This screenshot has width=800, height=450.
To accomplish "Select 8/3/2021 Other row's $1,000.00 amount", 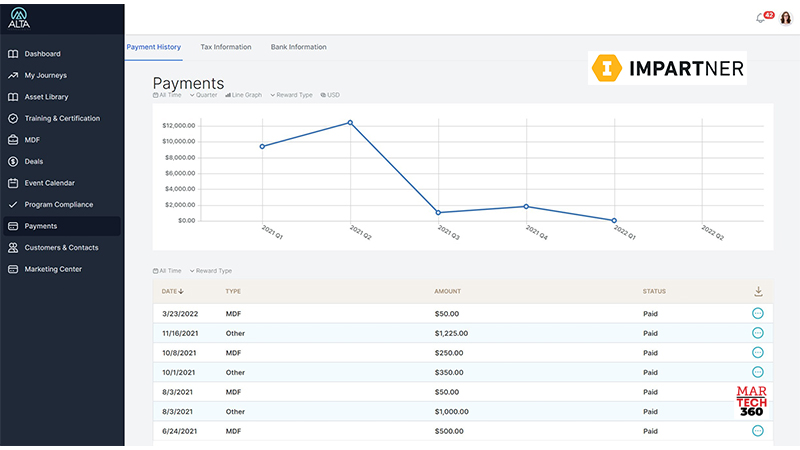I will pyautogui.click(x=452, y=411).
